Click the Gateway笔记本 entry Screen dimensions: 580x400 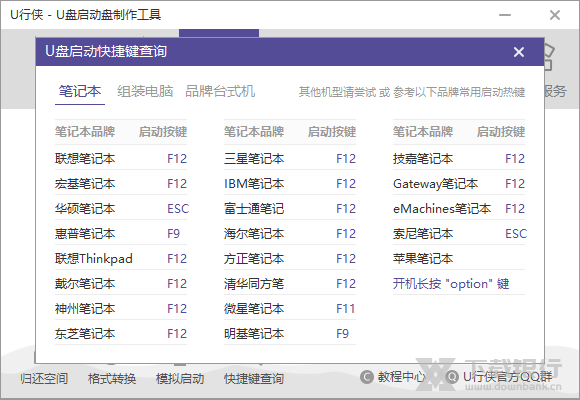[x=436, y=184]
